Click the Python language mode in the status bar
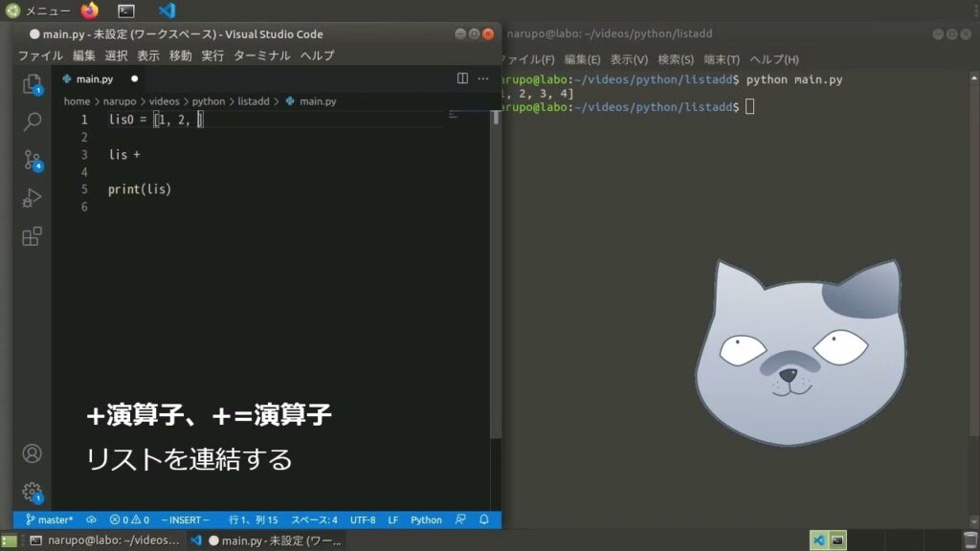The image size is (980, 551). tap(425, 519)
